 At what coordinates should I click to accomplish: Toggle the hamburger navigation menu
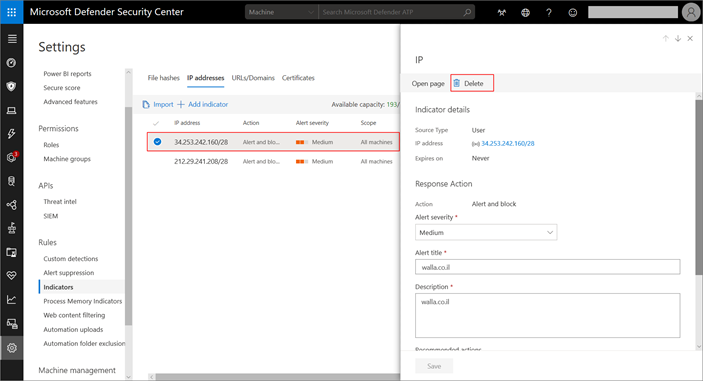point(12,39)
